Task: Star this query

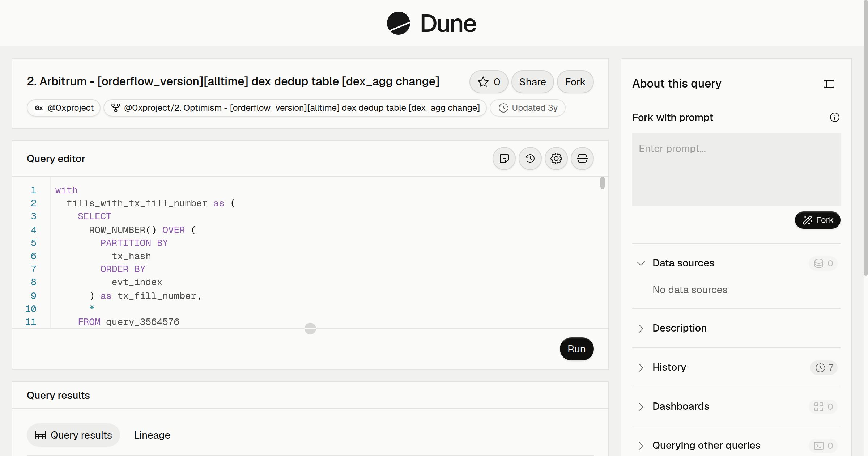Action: tap(489, 82)
